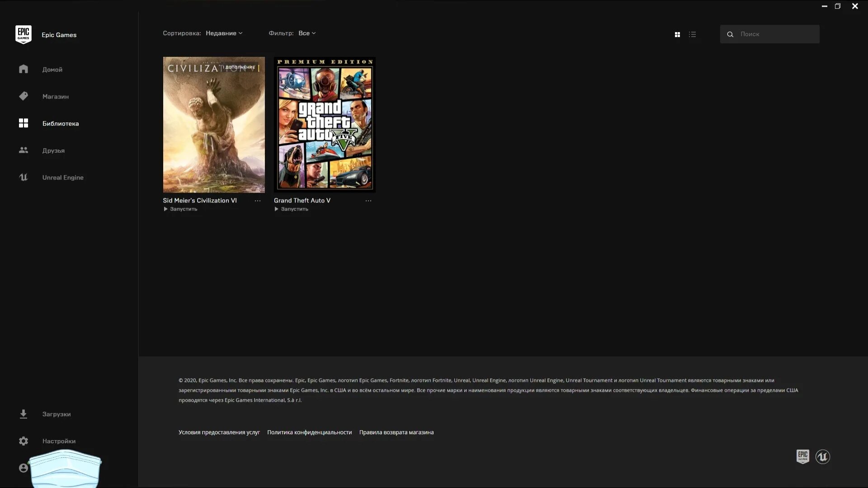Screen dimensions: 868x488
Task: Launch Civilization VI via Запустить
Action: [x=180, y=209]
